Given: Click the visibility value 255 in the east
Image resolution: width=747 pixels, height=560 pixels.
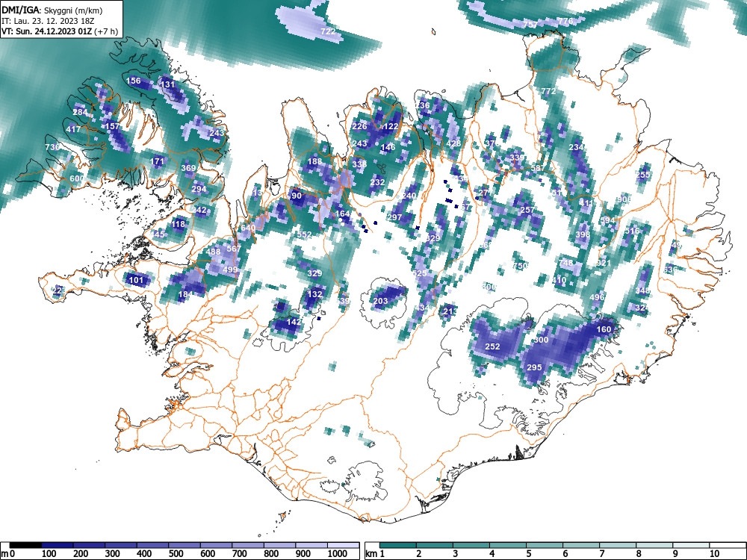Looking at the screenshot, I should coord(643,175).
